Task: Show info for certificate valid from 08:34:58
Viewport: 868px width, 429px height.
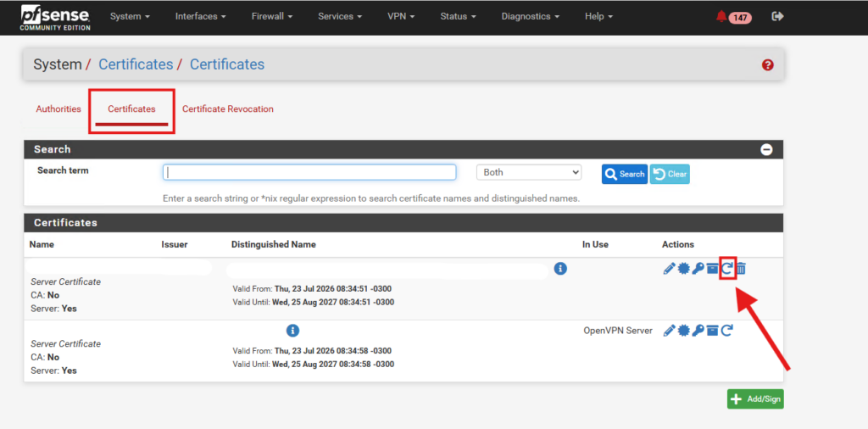Action: [x=292, y=331]
